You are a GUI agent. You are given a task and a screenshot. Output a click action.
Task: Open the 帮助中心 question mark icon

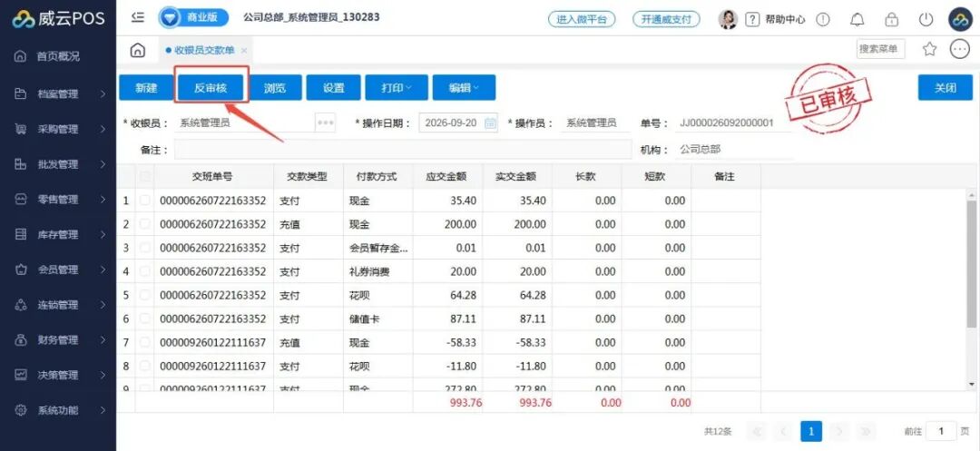[x=752, y=19]
